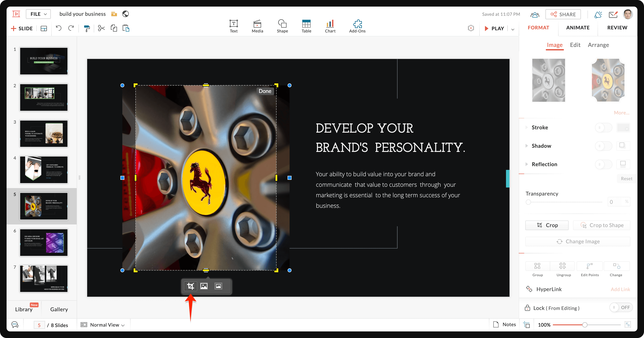The height and width of the screenshot is (338, 644).
Task: Click the Crop tool icon
Action: tap(190, 286)
